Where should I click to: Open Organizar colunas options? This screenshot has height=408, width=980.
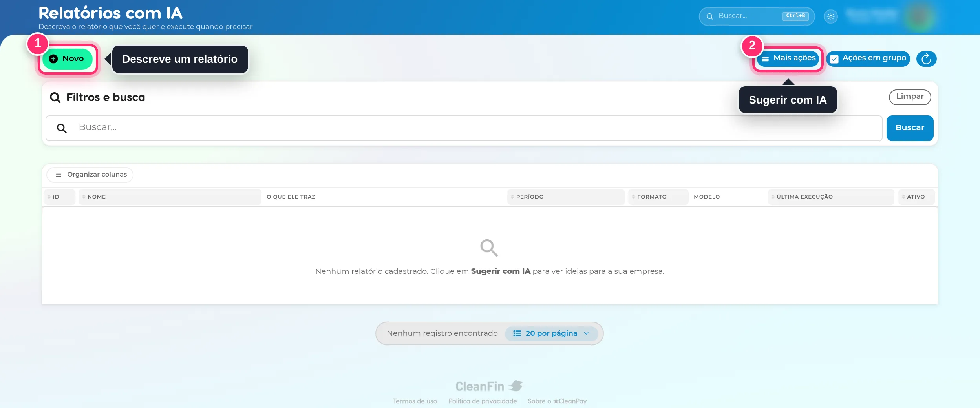tap(90, 175)
